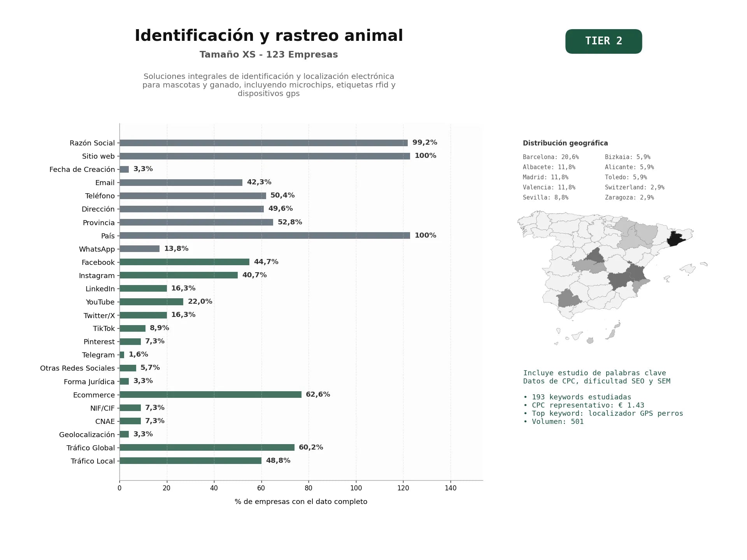Click the x-axis tick label 140
Screen dimensions: 747x560
[451, 488]
